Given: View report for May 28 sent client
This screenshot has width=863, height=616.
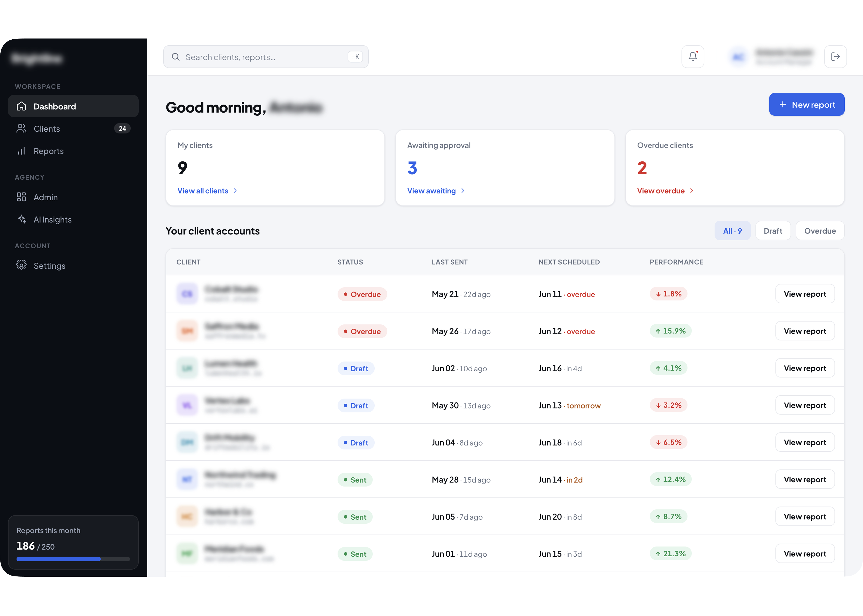Looking at the screenshot, I should pos(805,480).
